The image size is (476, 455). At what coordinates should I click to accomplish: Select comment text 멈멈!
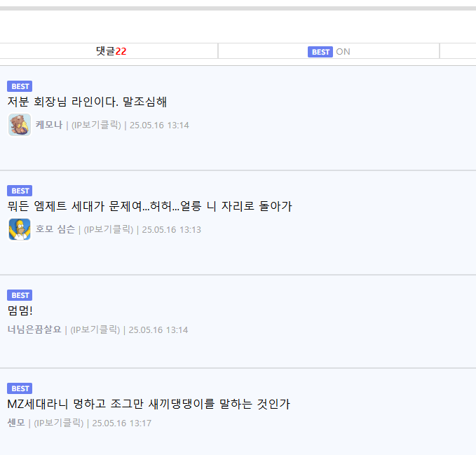(x=20, y=310)
